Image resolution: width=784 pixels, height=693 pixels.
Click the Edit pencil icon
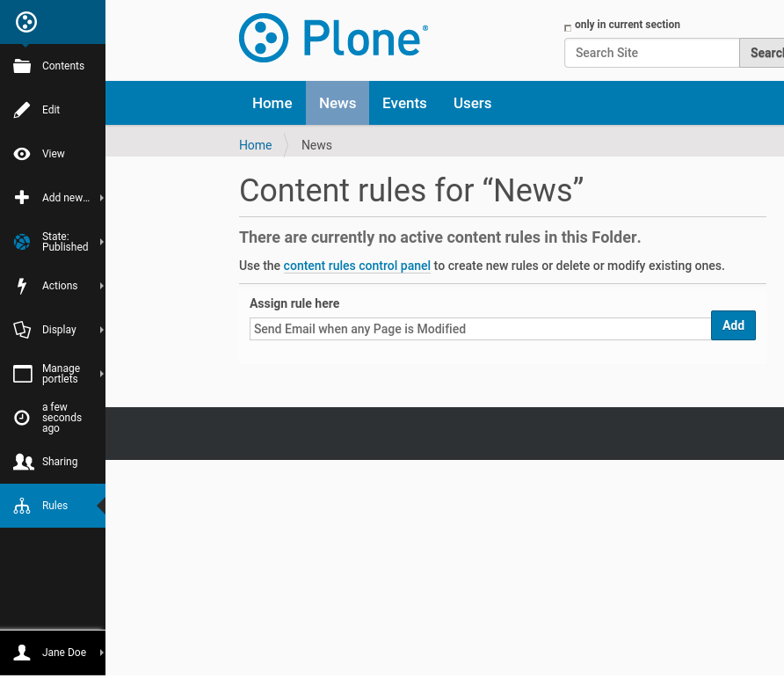[22, 110]
